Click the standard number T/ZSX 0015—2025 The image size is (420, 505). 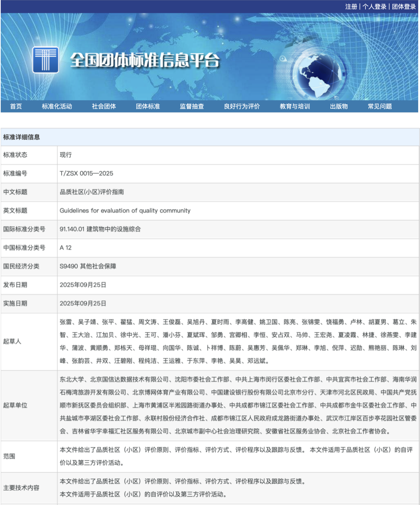86,174
